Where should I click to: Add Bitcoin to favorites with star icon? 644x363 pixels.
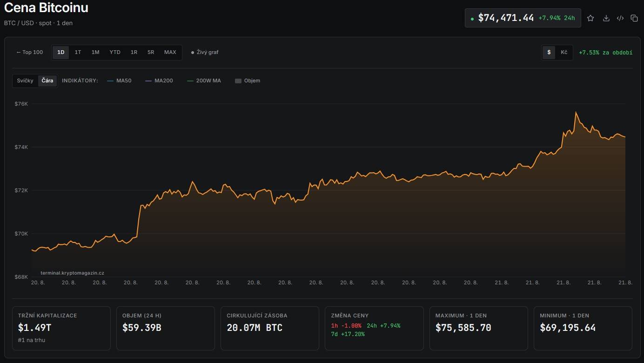click(x=590, y=18)
